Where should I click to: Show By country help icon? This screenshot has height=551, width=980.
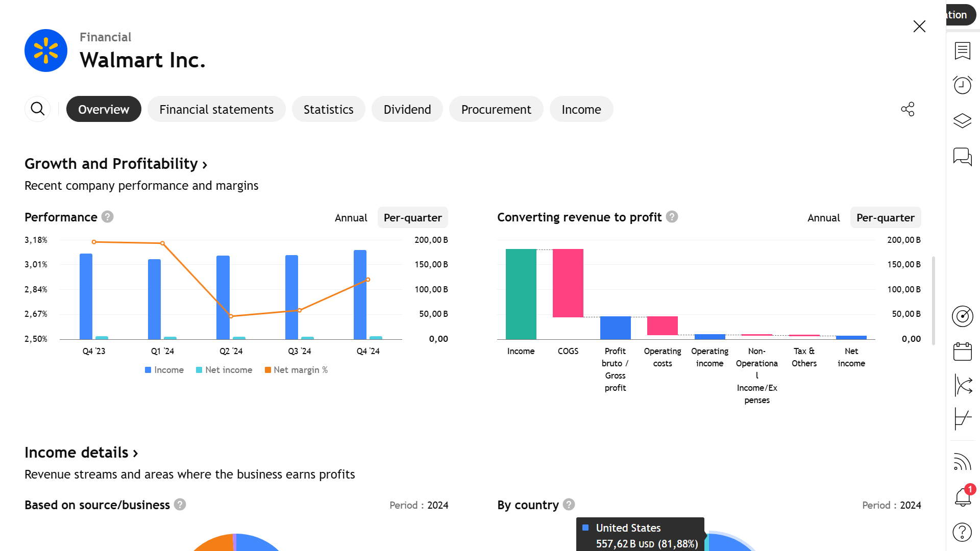569,505
